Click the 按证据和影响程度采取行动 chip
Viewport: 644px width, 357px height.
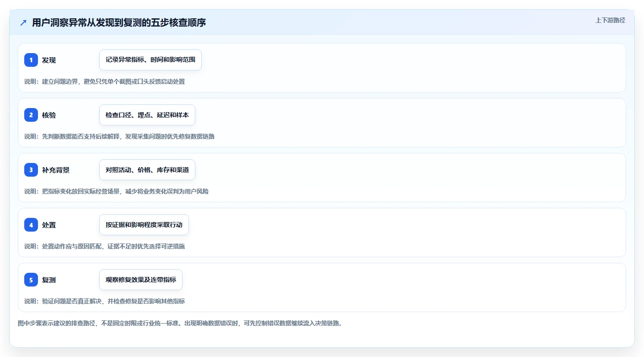[144, 225]
